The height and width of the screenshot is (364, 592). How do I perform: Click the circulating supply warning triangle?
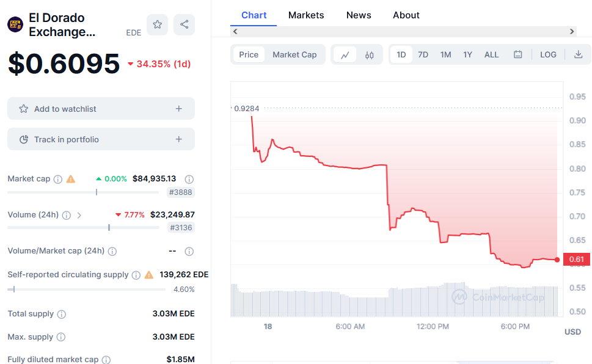tap(149, 275)
